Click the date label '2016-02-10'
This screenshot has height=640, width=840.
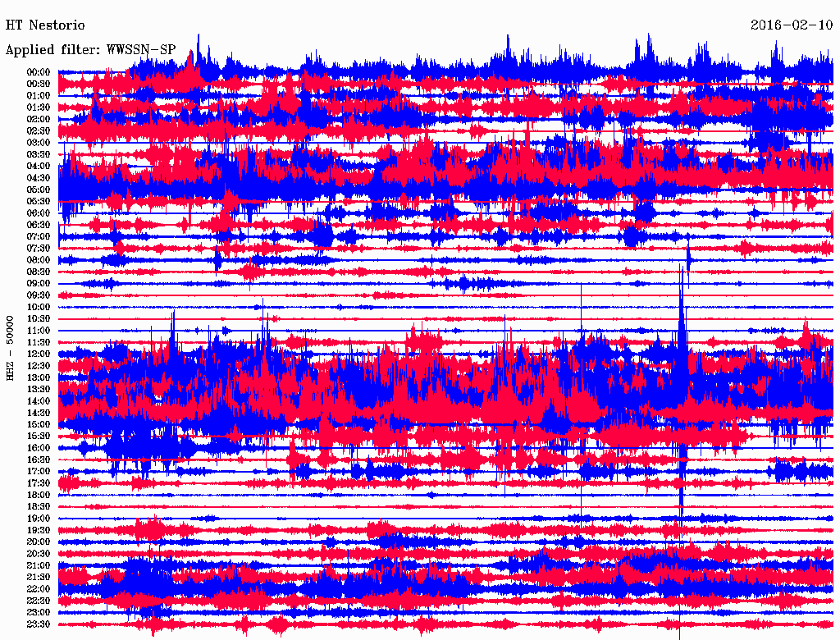[792, 25]
